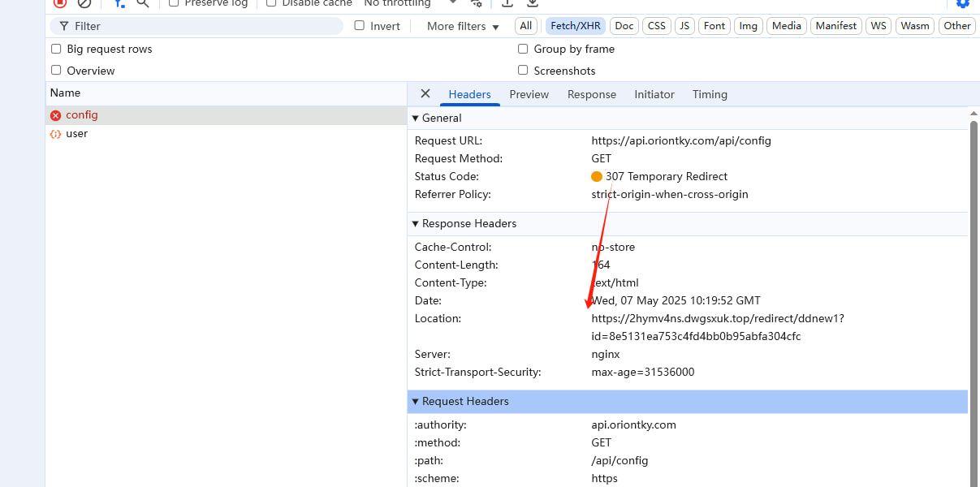Toggle the Preserve log checkbox
The width and height of the screenshot is (980, 487).
(174, 3)
